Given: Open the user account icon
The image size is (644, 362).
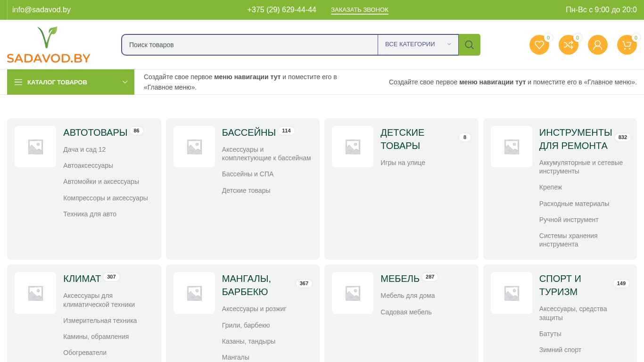Looking at the screenshot, I should [x=598, y=45].
